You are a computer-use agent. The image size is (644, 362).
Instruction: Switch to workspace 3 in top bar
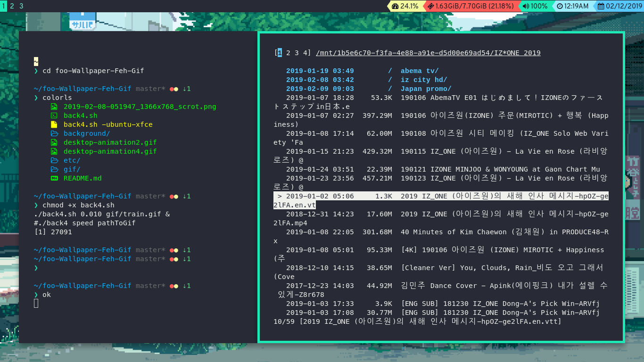(x=21, y=6)
